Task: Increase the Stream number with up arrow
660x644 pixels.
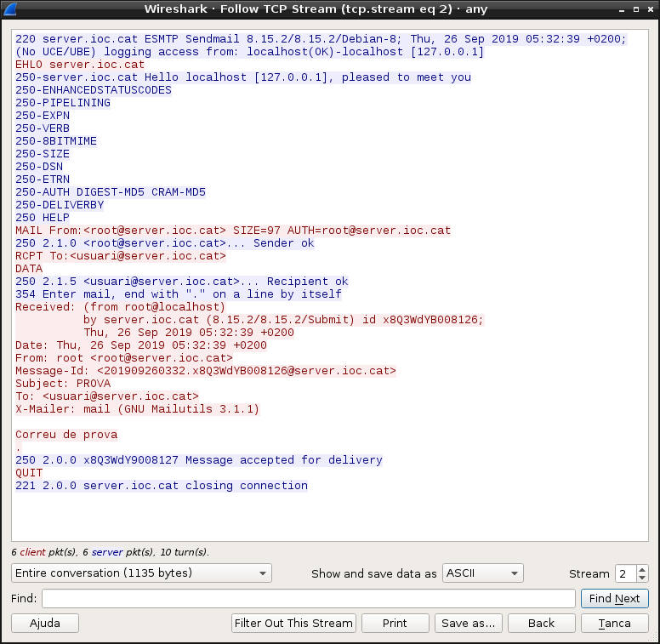Action: tap(642, 569)
